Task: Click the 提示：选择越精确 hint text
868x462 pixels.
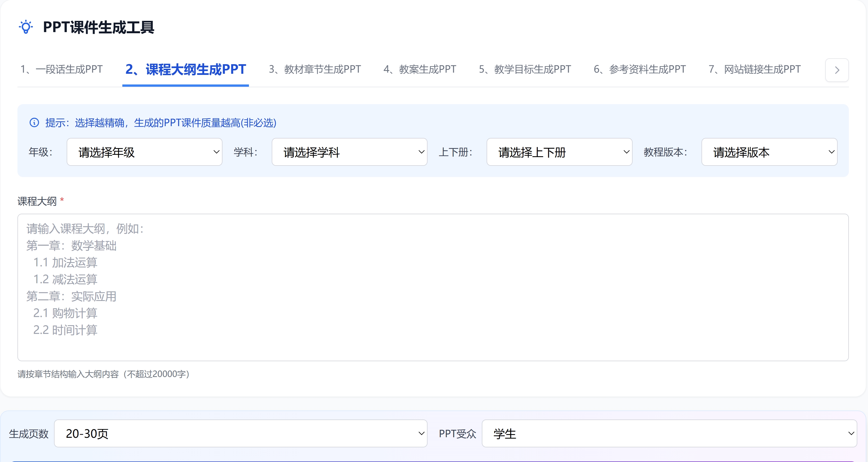Action: (161, 122)
